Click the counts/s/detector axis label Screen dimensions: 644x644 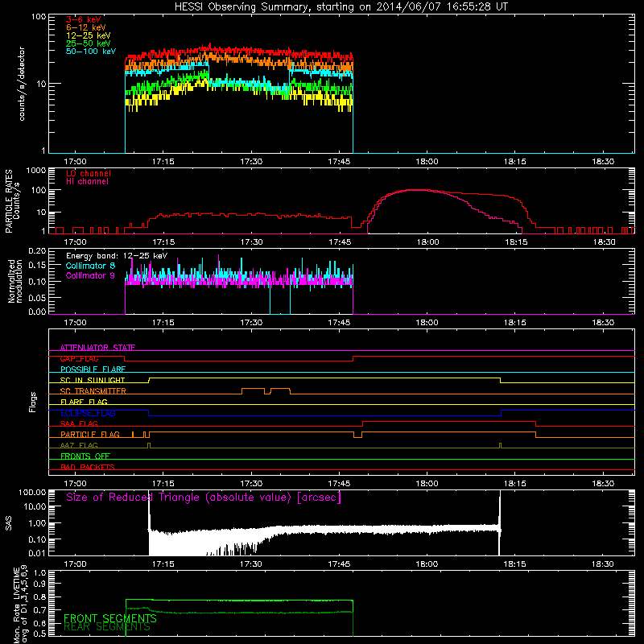[22, 84]
